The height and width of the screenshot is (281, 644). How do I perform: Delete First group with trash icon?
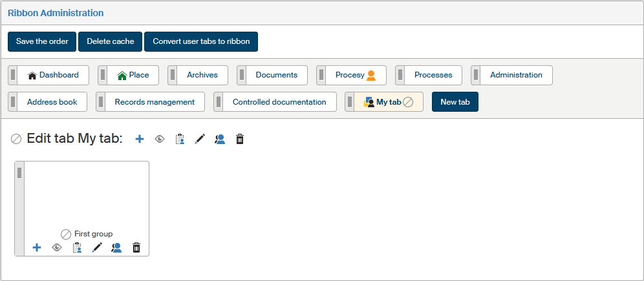[x=136, y=247]
